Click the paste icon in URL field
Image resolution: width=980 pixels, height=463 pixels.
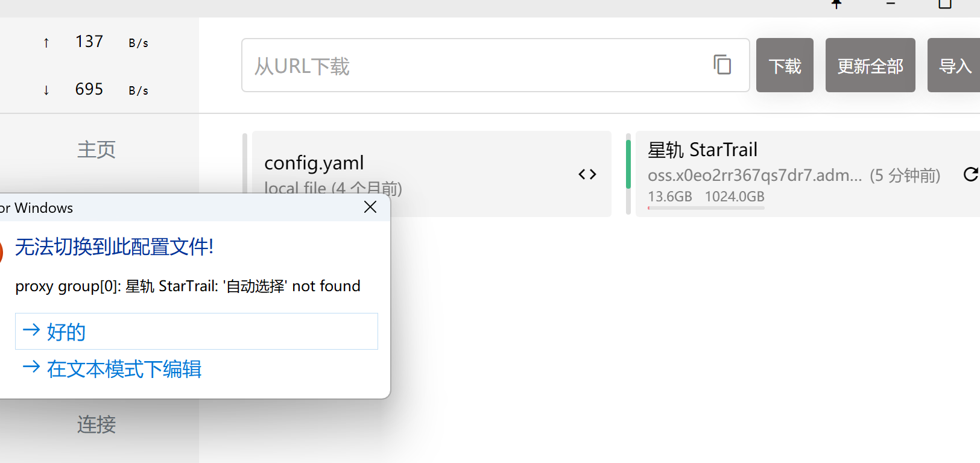(x=722, y=65)
